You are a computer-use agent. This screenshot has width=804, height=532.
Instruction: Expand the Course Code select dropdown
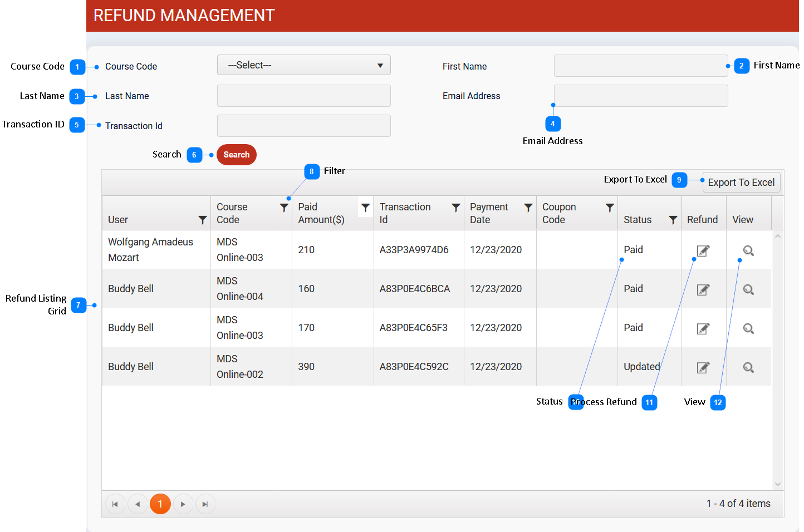tap(303, 65)
